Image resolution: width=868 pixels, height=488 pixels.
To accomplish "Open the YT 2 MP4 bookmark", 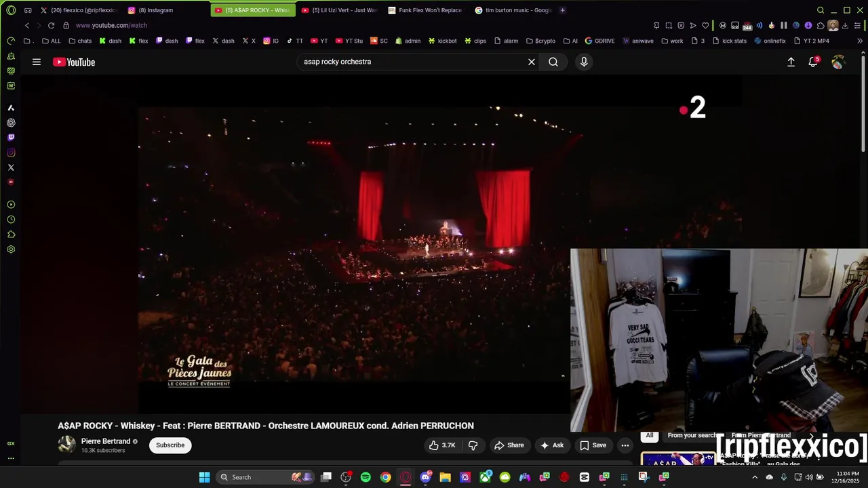I will coord(811,41).
